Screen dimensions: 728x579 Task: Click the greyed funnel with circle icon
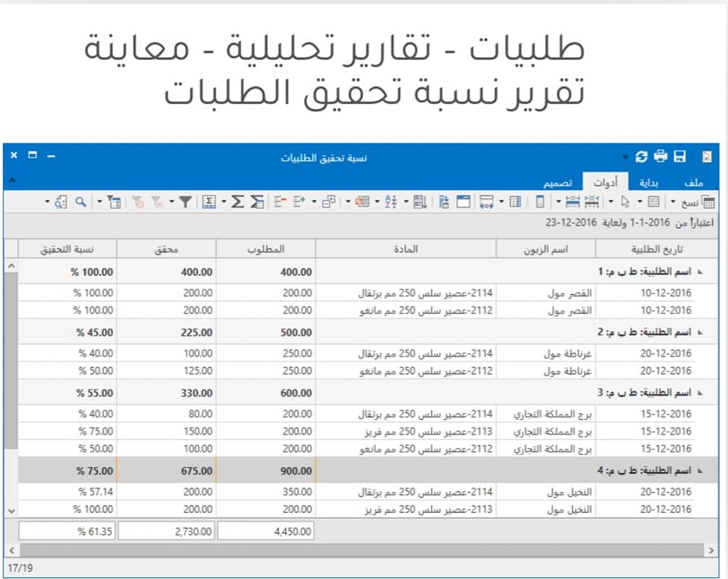point(138,202)
